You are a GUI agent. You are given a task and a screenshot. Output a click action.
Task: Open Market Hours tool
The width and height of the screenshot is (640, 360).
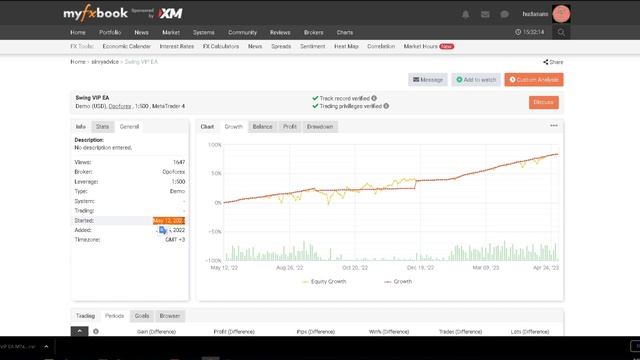tap(420, 47)
